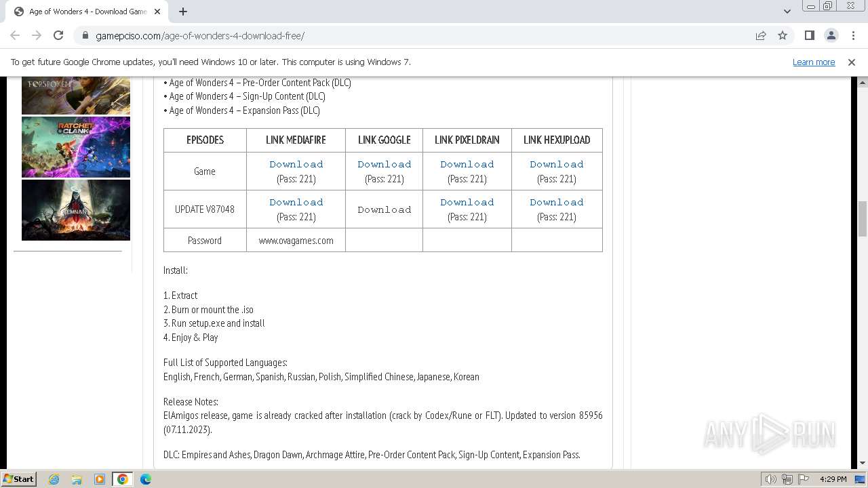Download UPDATE V87048 from Hexupload

point(557,202)
